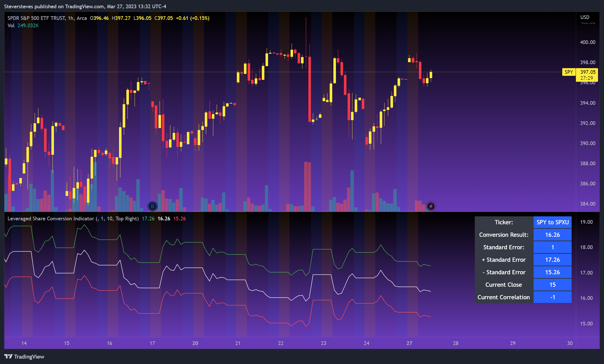Click date 20 on the time axis
Viewport: 604px width, 364px height.
195,343
